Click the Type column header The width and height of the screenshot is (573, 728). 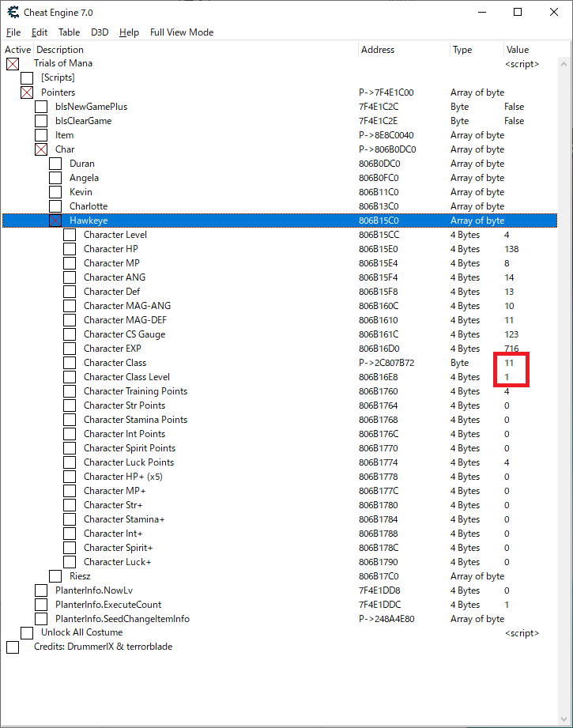coord(477,50)
